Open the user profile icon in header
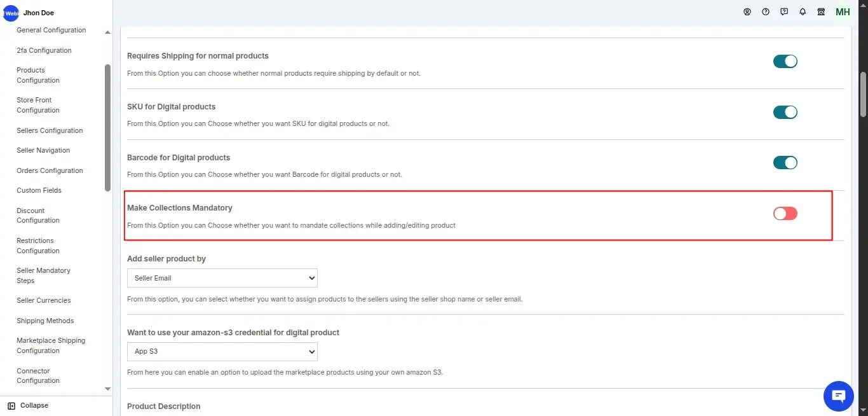This screenshot has height=416, width=868. coord(747,11)
